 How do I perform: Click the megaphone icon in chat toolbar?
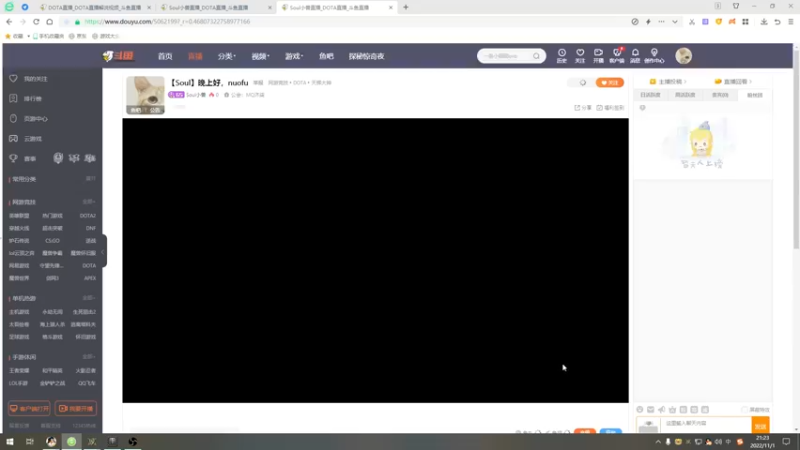tap(662, 409)
